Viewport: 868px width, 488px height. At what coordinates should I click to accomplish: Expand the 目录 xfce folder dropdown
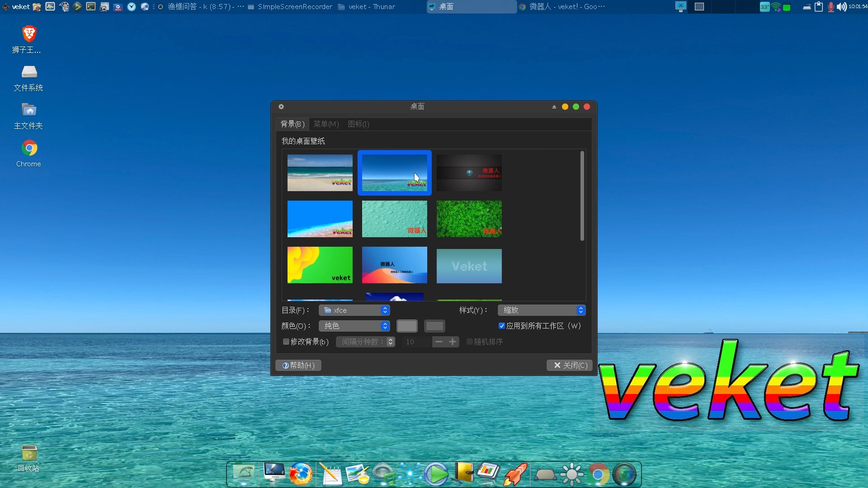385,309
